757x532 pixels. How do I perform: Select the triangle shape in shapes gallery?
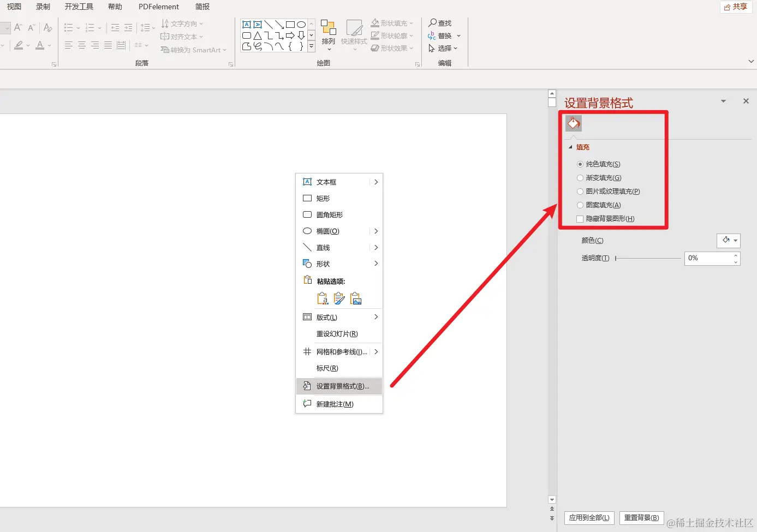(258, 35)
